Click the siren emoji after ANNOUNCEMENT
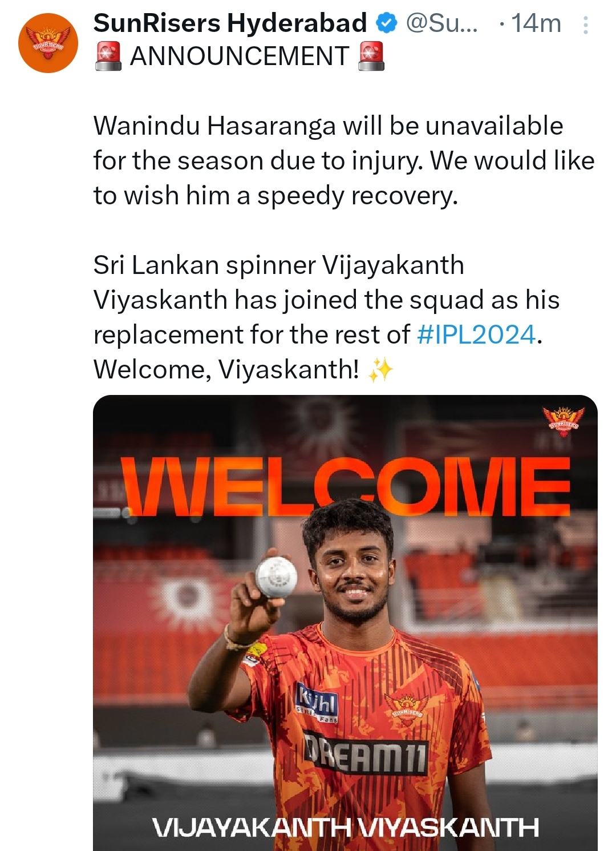This screenshot has width=616, height=851. [x=371, y=57]
